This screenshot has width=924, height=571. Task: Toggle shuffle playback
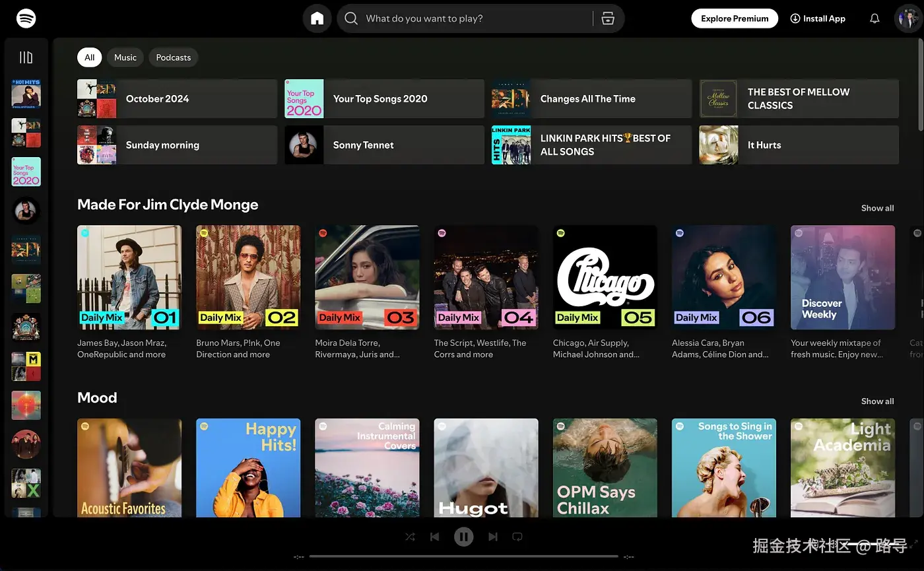pyautogui.click(x=410, y=537)
